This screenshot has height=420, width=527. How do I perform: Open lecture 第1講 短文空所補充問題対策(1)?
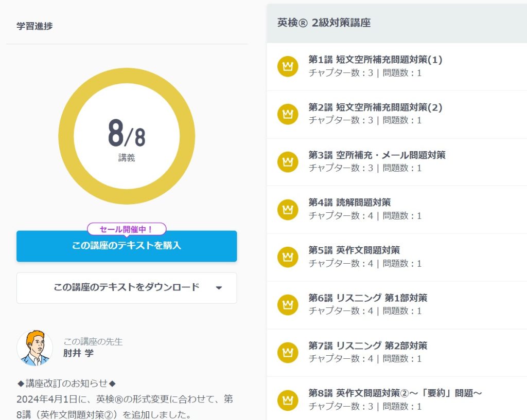375,60
